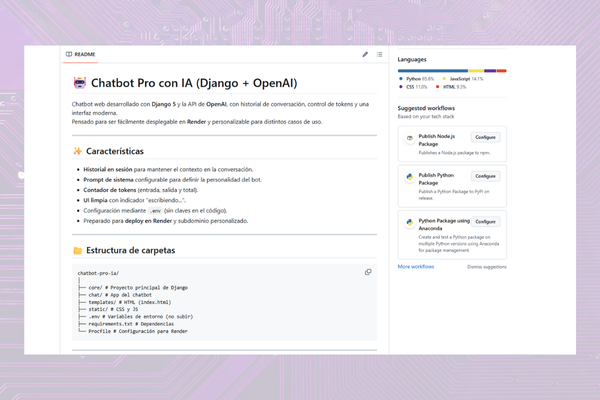
Task: Configure the Publish Node.js Package workflow
Action: pyautogui.click(x=485, y=137)
